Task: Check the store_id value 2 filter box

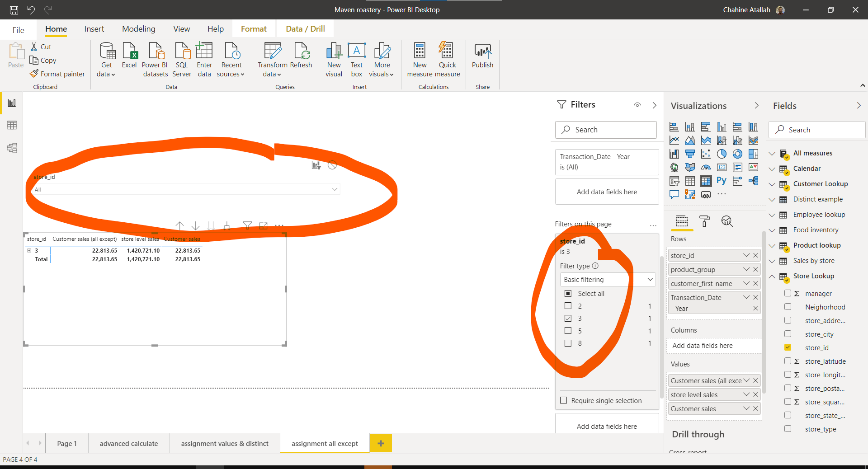Action: click(568, 306)
